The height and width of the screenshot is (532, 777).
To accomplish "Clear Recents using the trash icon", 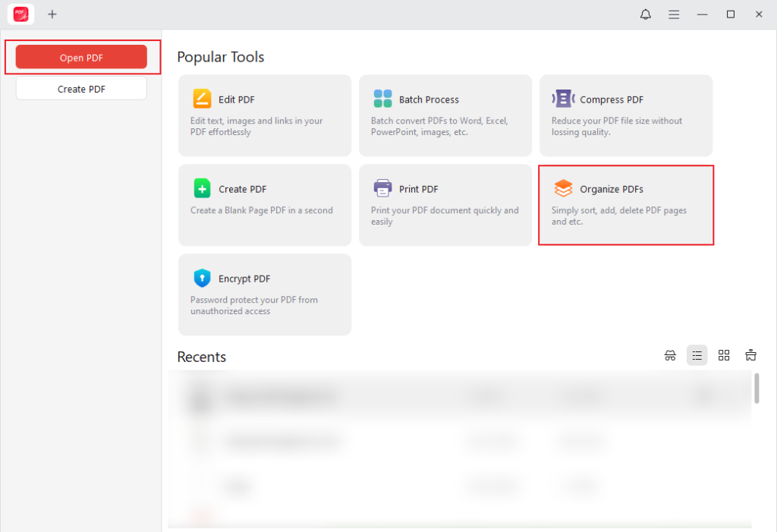I will 750,354.
